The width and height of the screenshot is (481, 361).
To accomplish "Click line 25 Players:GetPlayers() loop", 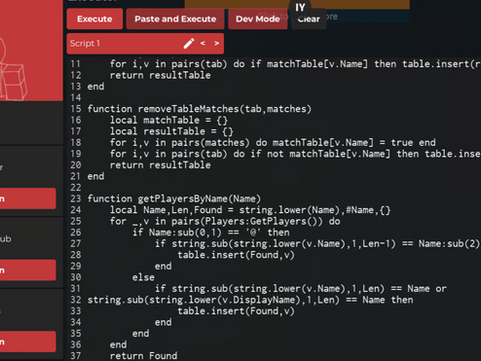I will 225,221.
